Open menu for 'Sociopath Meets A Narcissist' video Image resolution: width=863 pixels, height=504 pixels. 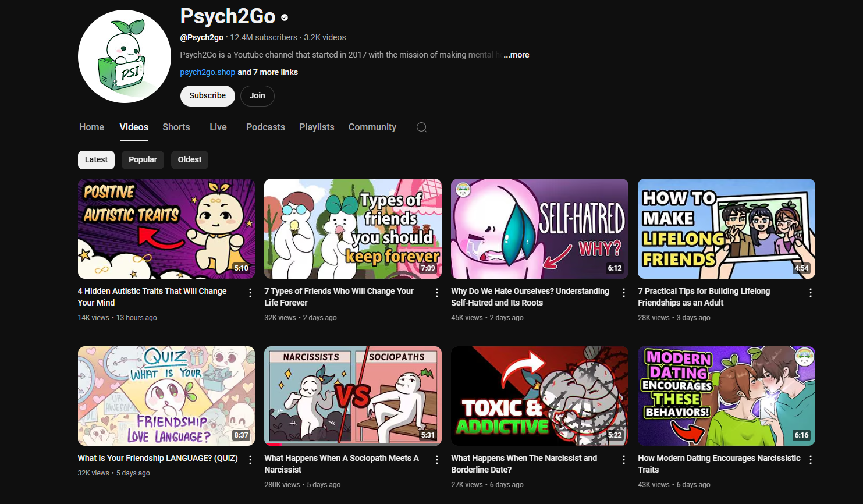coord(437,460)
